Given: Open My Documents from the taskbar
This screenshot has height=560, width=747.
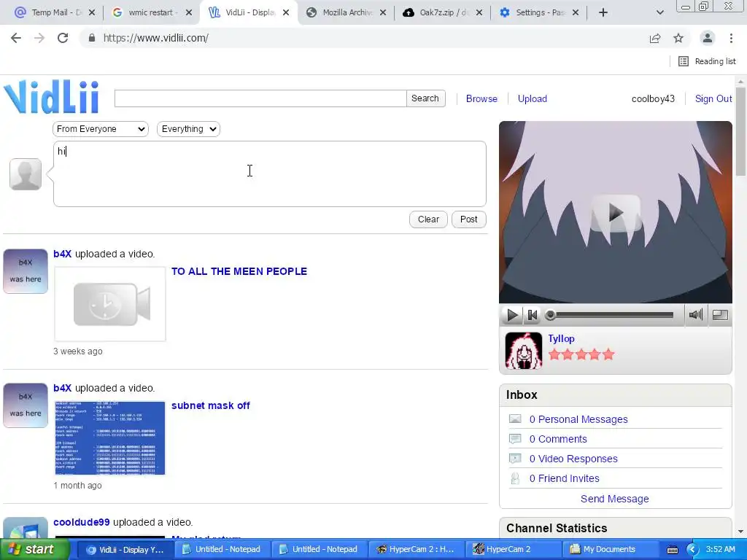Looking at the screenshot, I should 609,550.
